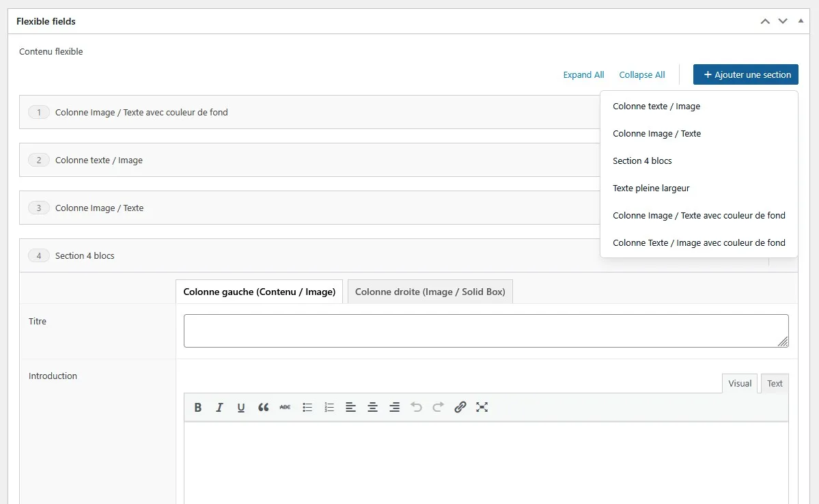Click the Flexible fields panel title
The width and height of the screenshot is (819, 504).
tap(46, 21)
